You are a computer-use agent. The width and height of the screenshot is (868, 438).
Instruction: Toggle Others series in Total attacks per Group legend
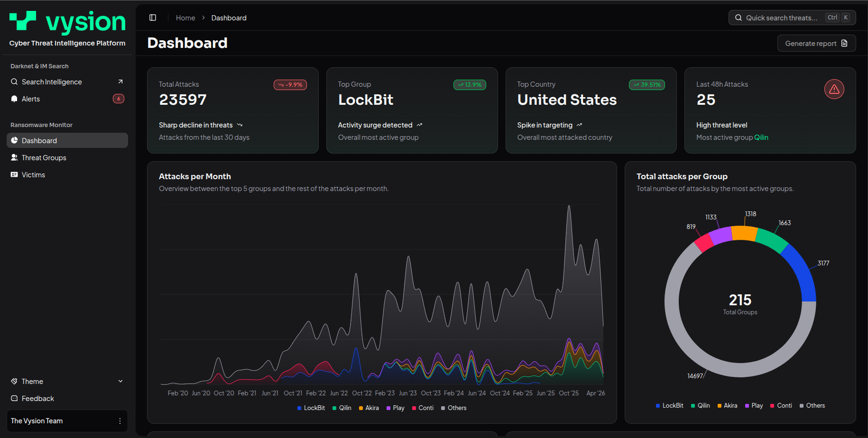click(x=812, y=405)
